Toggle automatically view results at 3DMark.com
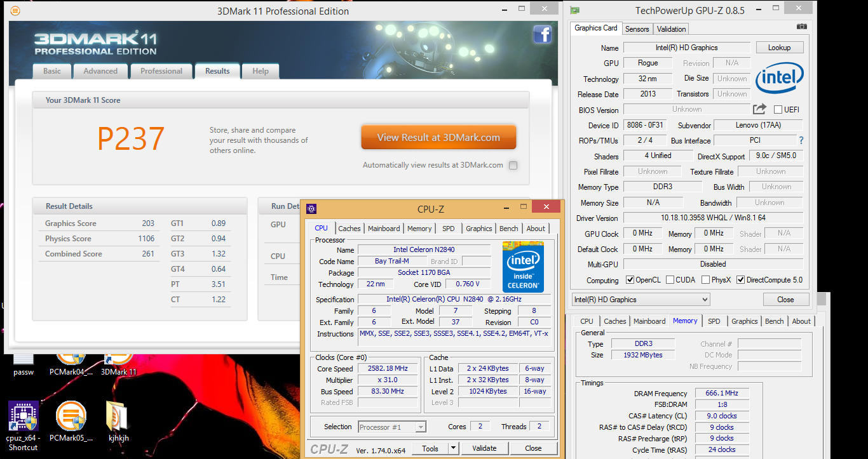 513,166
